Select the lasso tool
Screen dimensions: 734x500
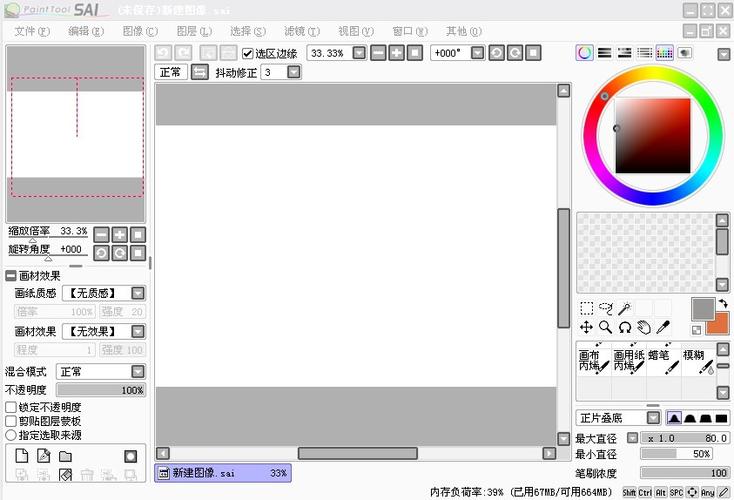[x=606, y=309]
